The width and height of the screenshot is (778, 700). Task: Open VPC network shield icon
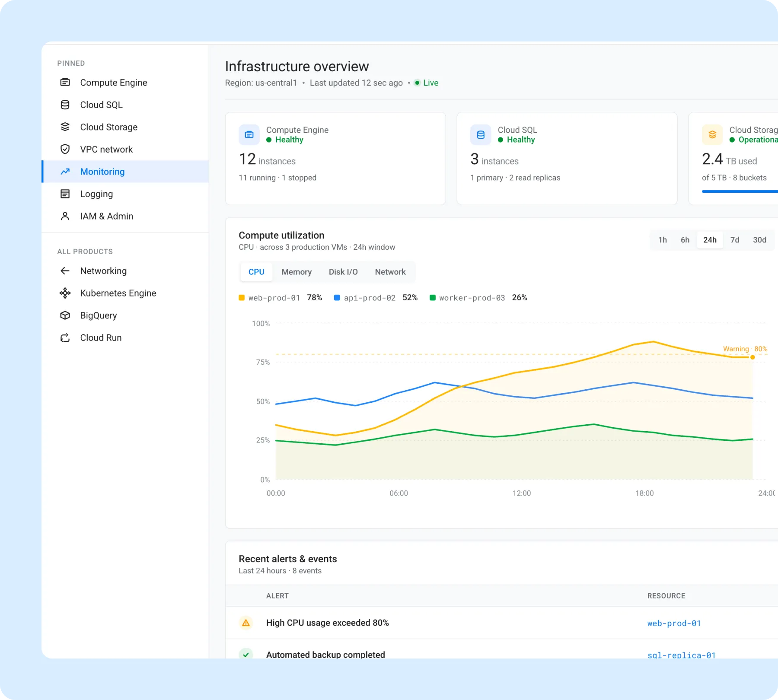click(x=65, y=149)
